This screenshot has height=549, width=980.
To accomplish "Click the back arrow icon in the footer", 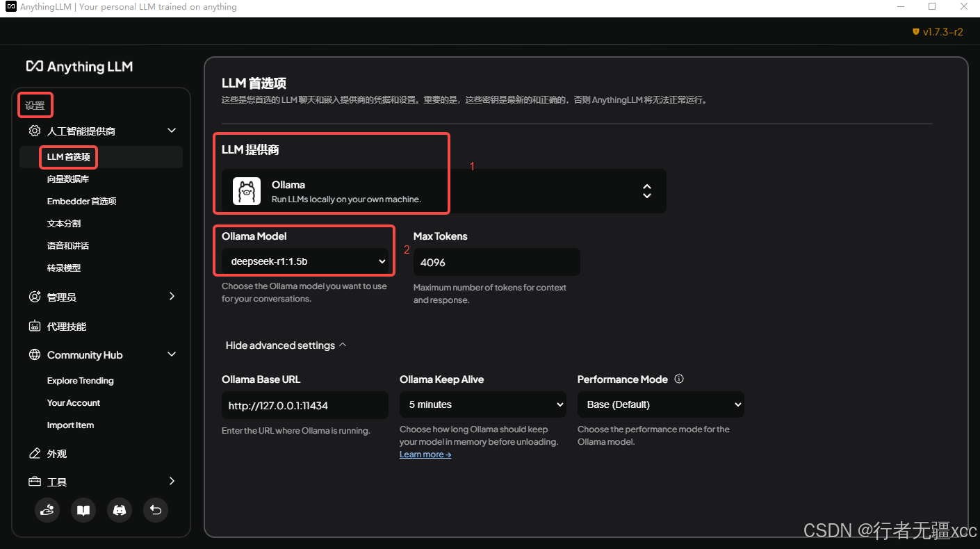I will pyautogui.click(x=156, y=510).
